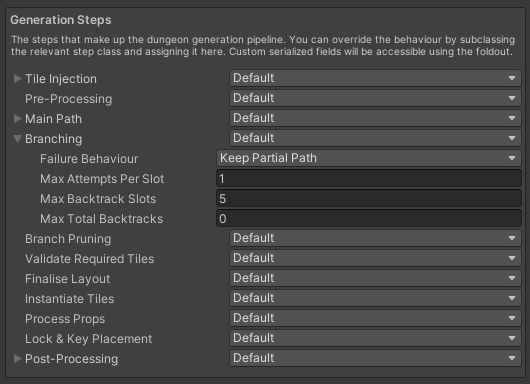Open the Lock & Key Placement dropdown
This screenshot has width=530, height=384.
[375, 338]
